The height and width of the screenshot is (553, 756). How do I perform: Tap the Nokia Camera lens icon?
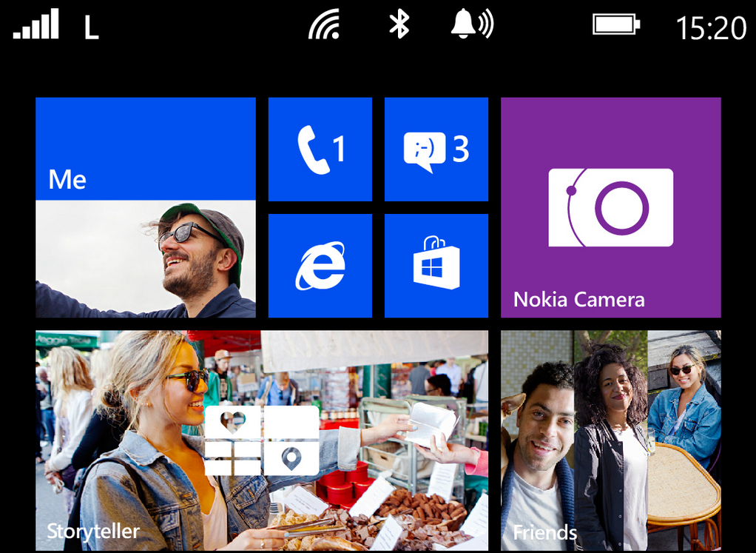tap(610, 208)
